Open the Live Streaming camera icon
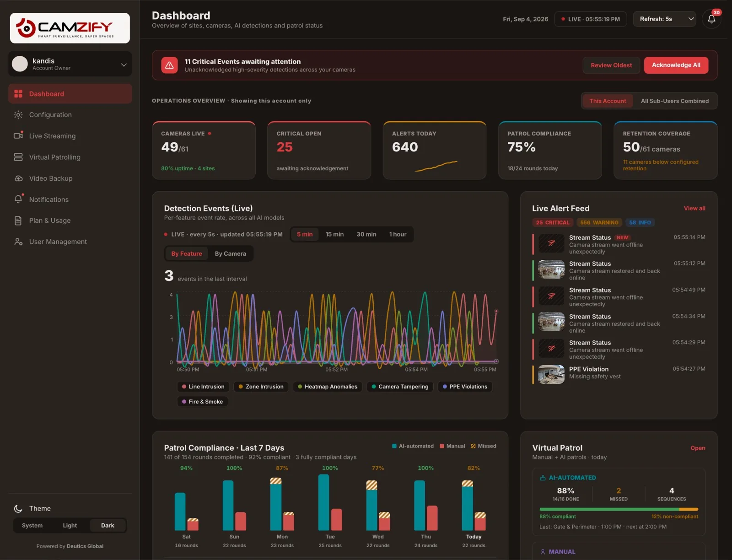Image resolution: width=732 pixels, height=560 pixels. pyautogui.click(x=18, y=136)
